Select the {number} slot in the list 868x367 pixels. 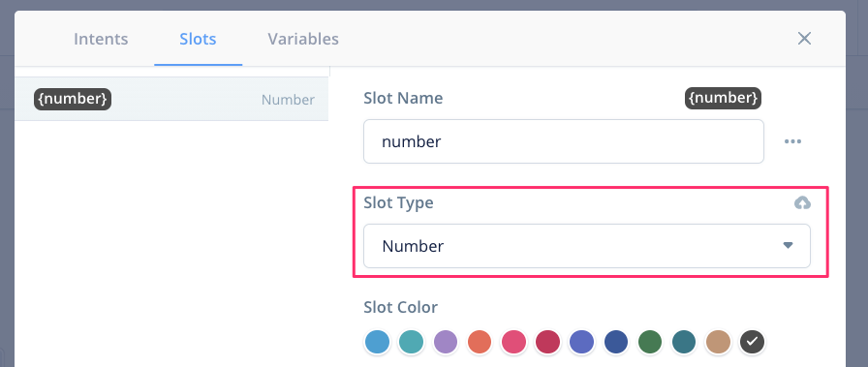click(171, 99)
